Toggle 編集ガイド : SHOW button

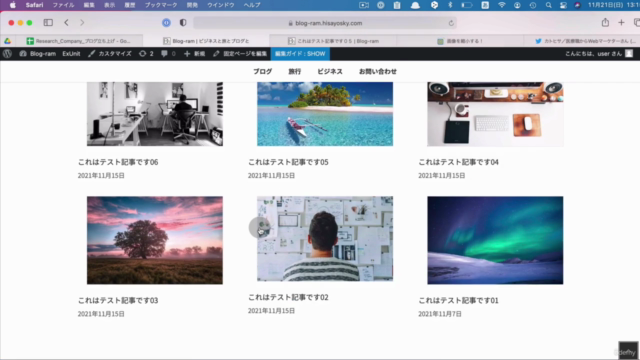(300, 53)
